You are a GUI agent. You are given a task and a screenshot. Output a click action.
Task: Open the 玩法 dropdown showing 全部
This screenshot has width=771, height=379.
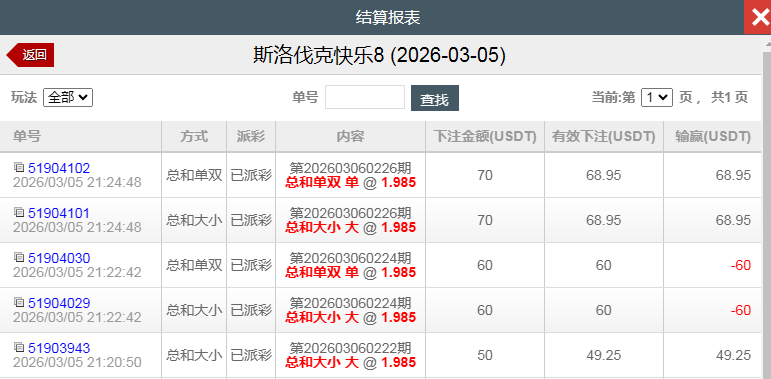tap(68, 97)
